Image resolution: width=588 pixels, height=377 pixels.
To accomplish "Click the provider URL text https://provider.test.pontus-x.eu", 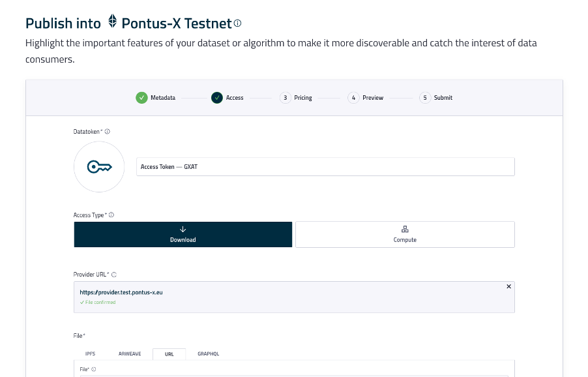I will click(x=121, y=293).
